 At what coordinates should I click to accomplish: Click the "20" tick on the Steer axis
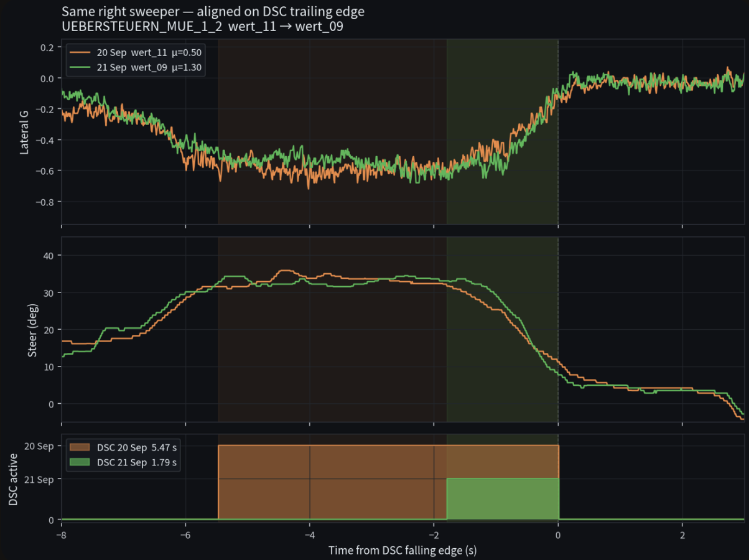[x=48, y=330]
